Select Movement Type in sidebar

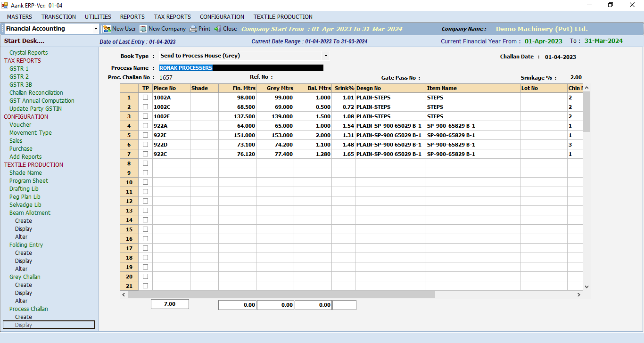31,133
